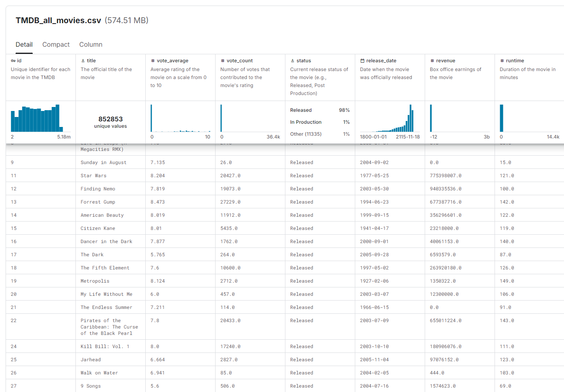Screen dimensions: 564x392
Task: Click the revenue histogram chart
Action: coord(460,118)
